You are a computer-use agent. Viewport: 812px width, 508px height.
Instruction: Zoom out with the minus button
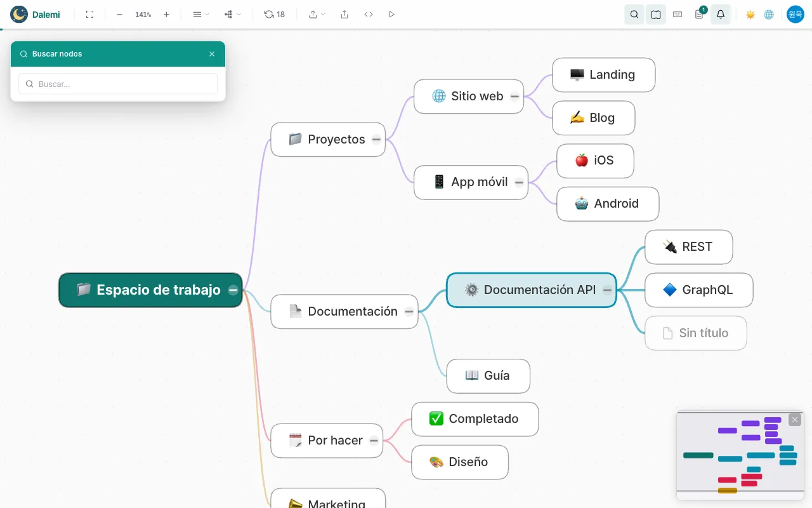(119, 14)
